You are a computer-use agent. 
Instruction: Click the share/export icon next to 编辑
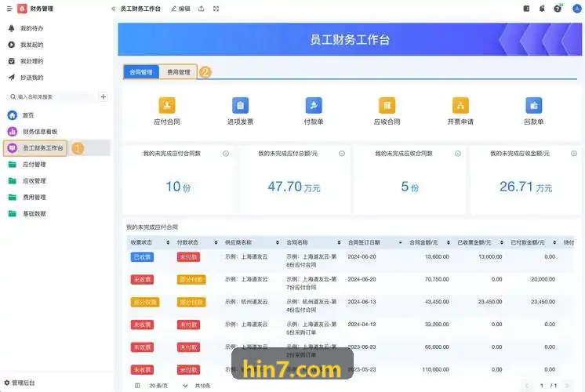201,9
